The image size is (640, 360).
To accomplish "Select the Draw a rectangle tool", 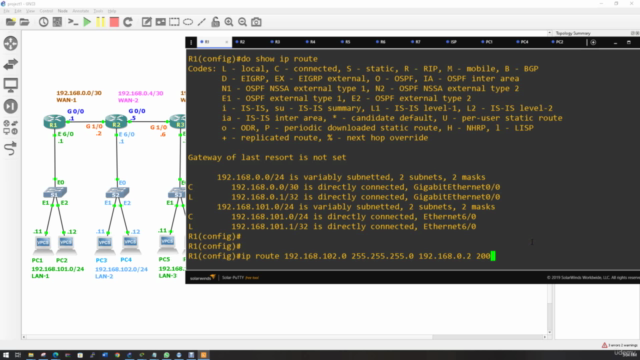I will tap(174, 22).
